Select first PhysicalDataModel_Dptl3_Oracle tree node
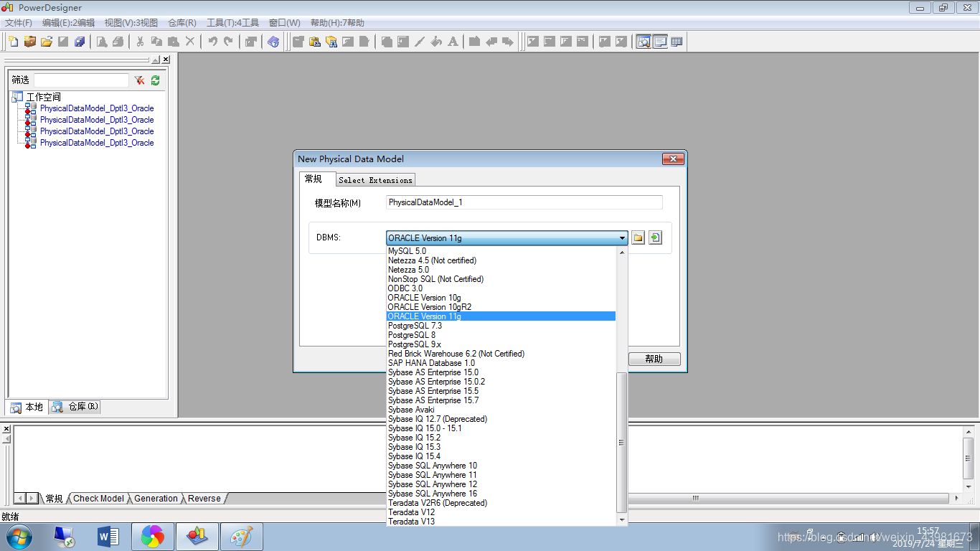Viewport: 980px width, 551px height. point(97,108)
